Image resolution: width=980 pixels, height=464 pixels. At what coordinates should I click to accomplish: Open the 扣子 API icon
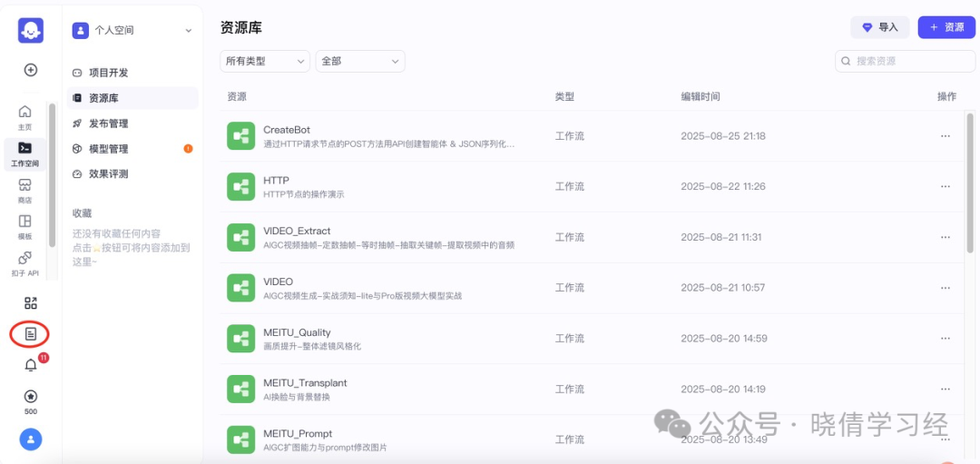[25, 264]
